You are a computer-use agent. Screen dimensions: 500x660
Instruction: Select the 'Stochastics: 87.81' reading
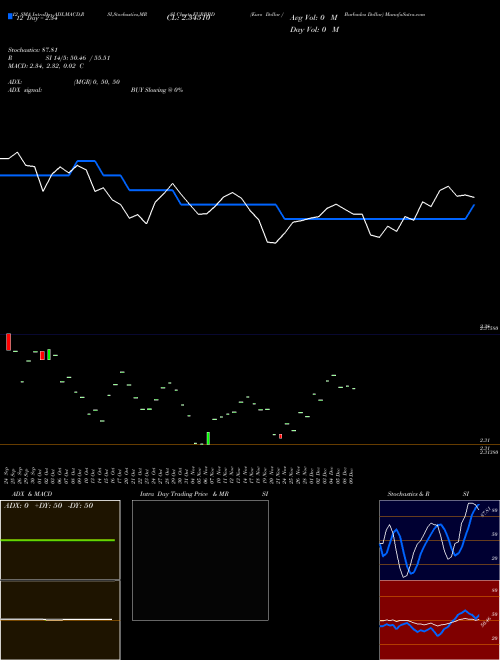click(32, 50)
